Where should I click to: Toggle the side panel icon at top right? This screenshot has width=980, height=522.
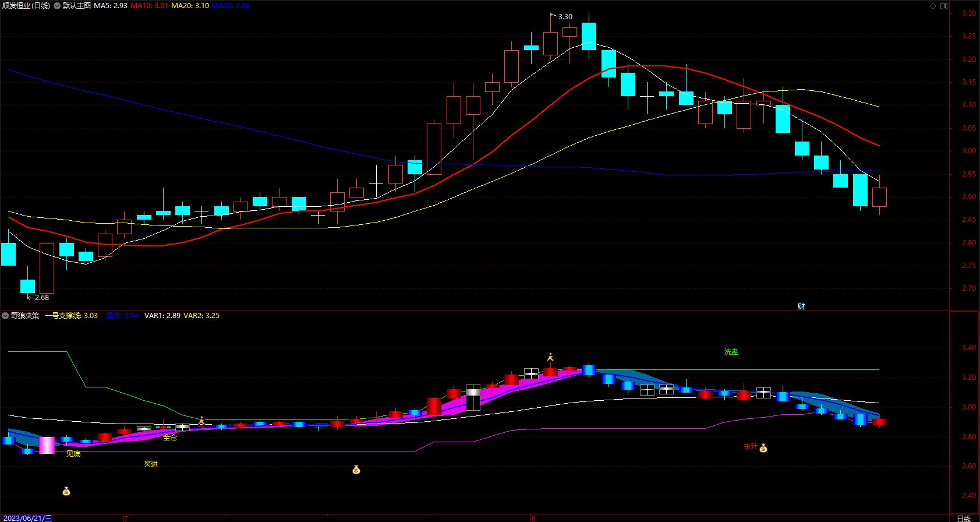point(944,6)
